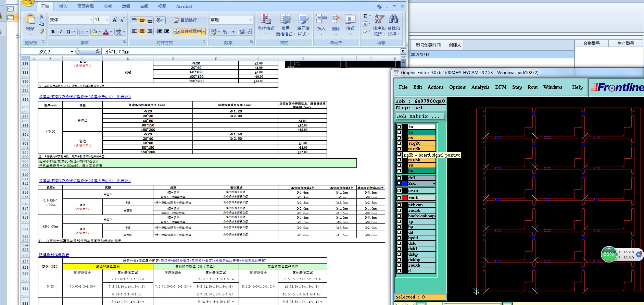644x305 pixels.
Task: Click the cell Borders icon
Action: pyautogui.click(x=81, y=32)
